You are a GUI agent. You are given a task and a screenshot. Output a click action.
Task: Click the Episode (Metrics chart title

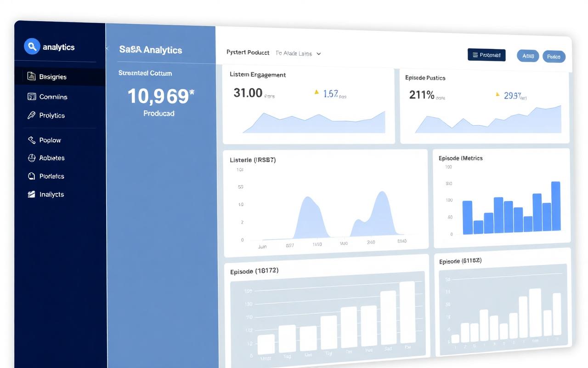(461, 158)
